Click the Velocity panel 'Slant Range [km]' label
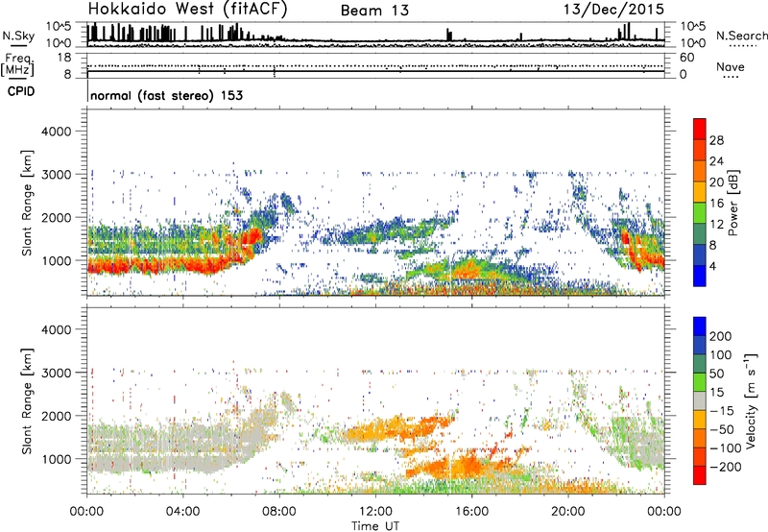768x532 pixels. point(27,401)
